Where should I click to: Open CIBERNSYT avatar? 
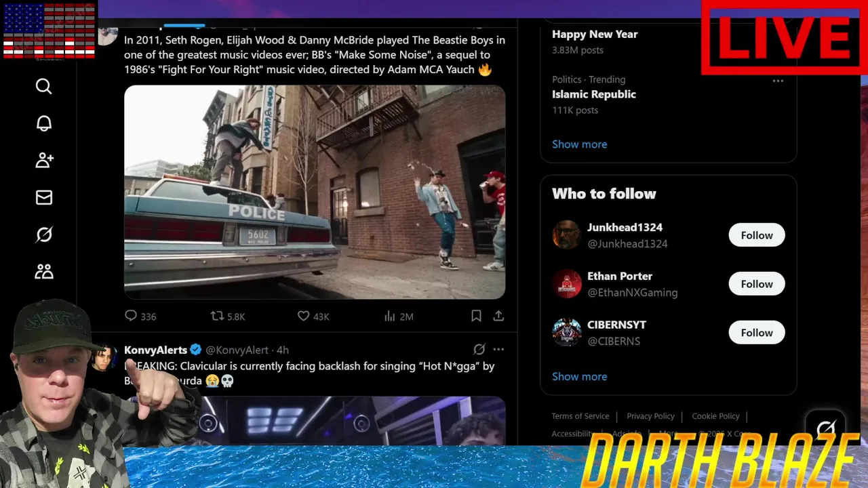coord(566,333)
